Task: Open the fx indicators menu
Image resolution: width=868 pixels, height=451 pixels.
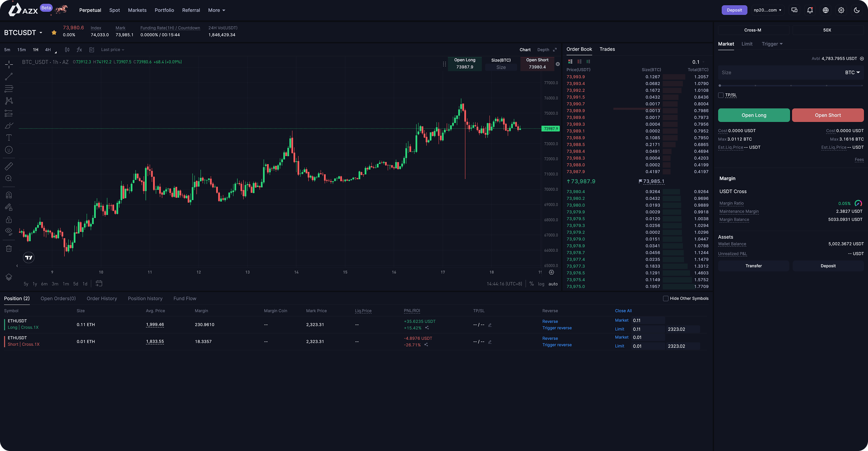Action: 79,50
